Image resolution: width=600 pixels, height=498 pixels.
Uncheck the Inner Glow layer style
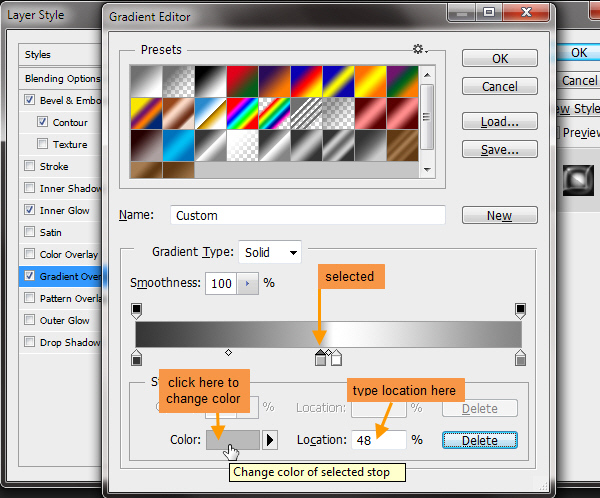[x=30, y=210]
